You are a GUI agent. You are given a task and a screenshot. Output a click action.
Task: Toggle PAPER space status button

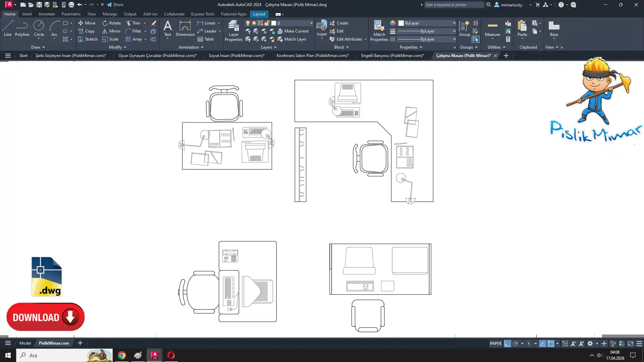tap(495, 344)
